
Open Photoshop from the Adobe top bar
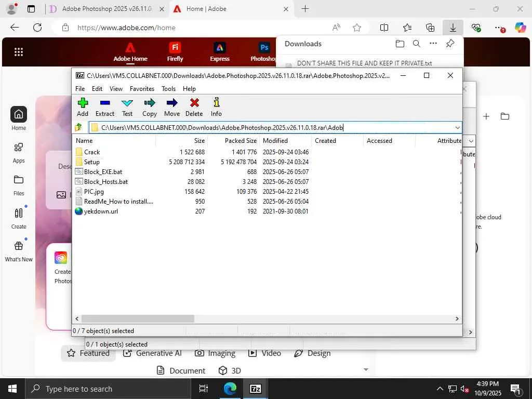(x=263, y=52)
